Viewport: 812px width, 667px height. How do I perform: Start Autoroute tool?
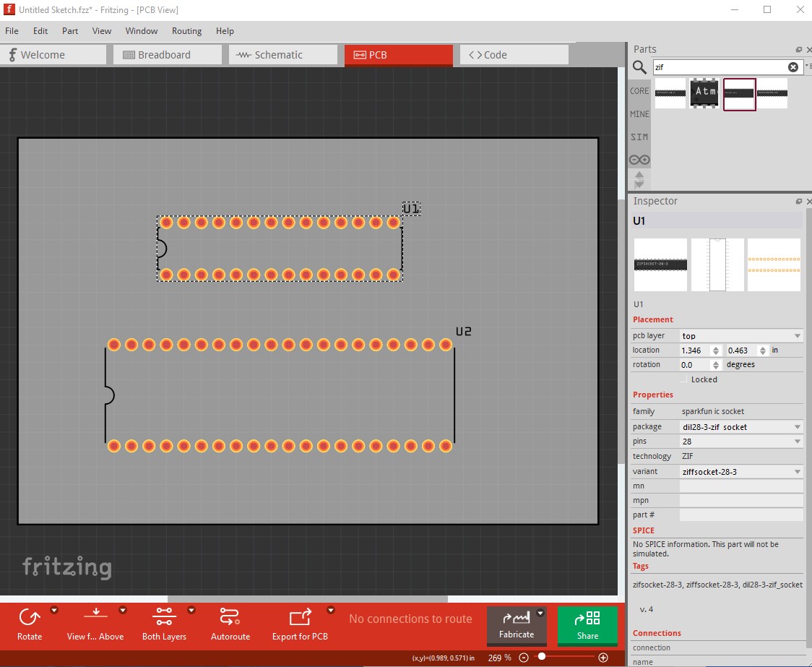click(230, 624)
